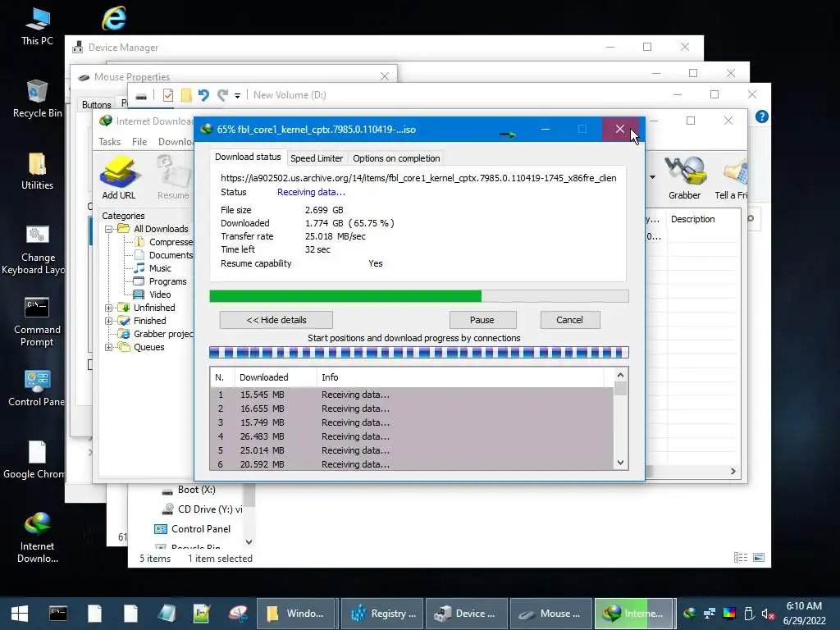Expand the Finished category
This screenshot has height=630, width=840.
point(109,321)
